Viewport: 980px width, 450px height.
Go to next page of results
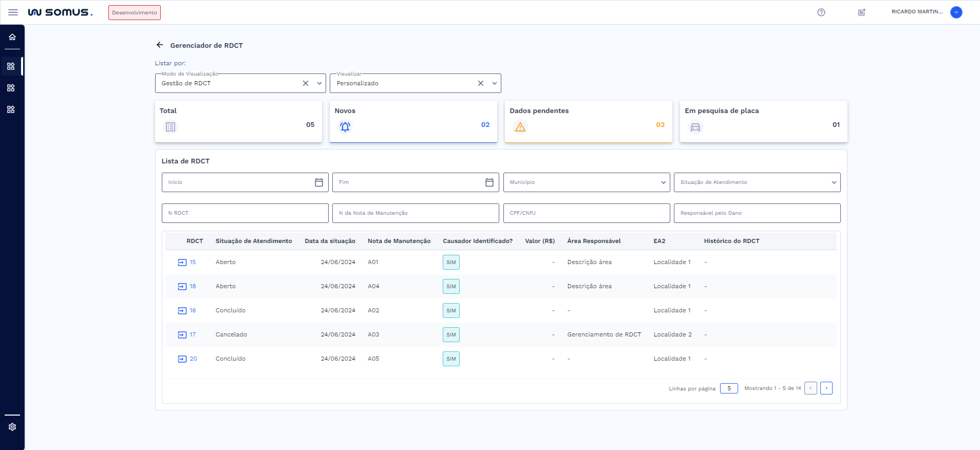point(826,388)
